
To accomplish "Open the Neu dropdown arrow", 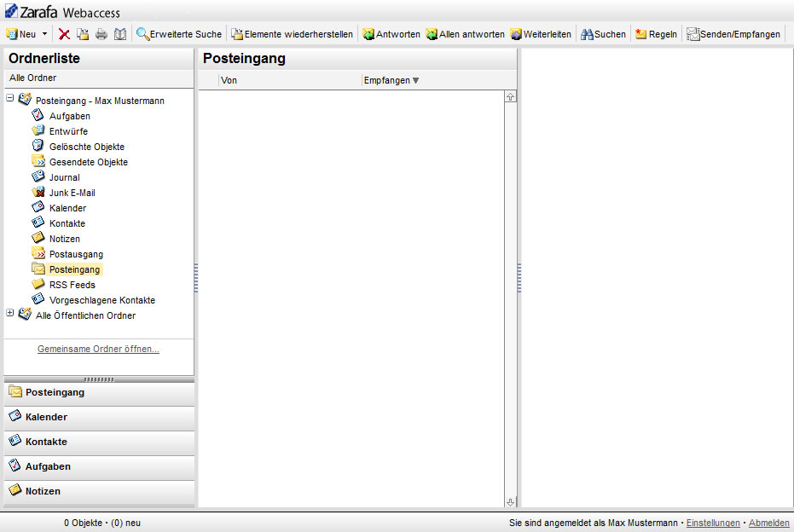I will (x=44, y=35).
